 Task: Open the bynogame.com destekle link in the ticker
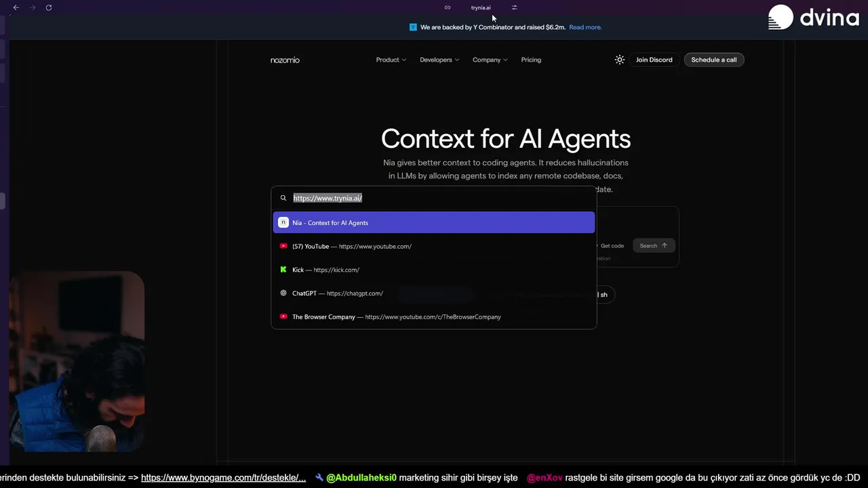(223, 478)
